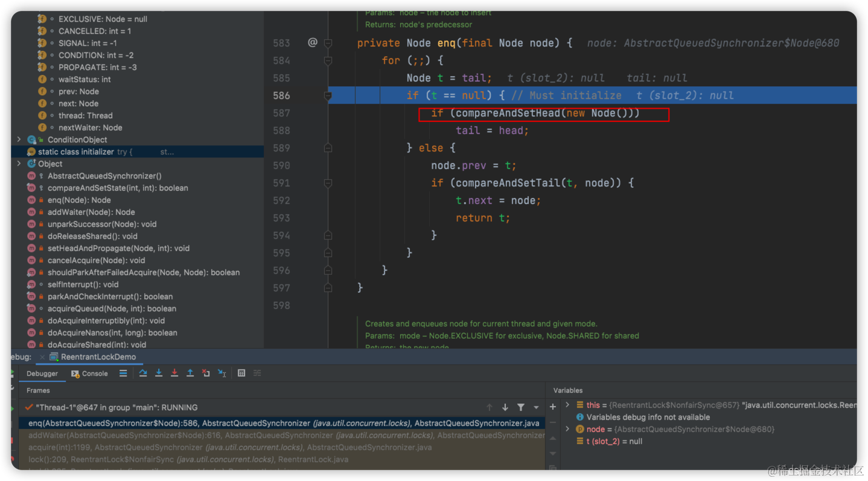Click the red Force Step Into icon
Screen dimensions: 868x481
coord(174,374)
